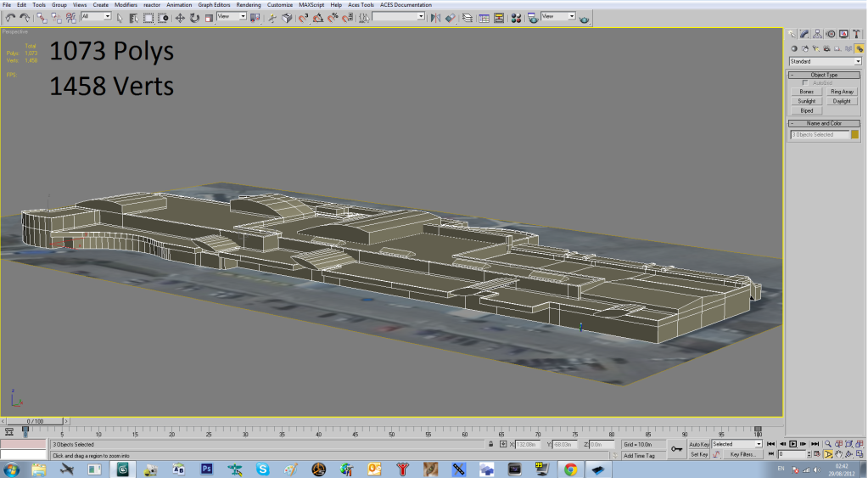The width and height of the screenshot is (868, 478).
Task: Open the All selection filter dropdown
Action: point(96,16)
